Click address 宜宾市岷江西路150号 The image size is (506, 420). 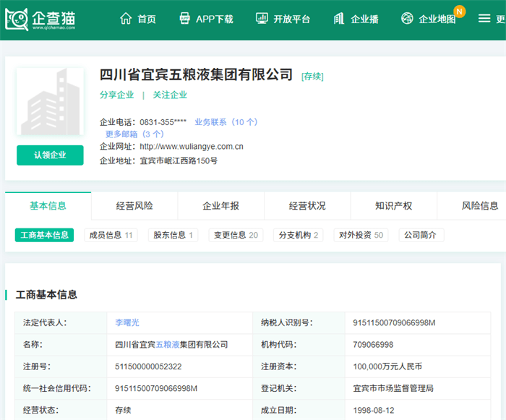[179, 160]
